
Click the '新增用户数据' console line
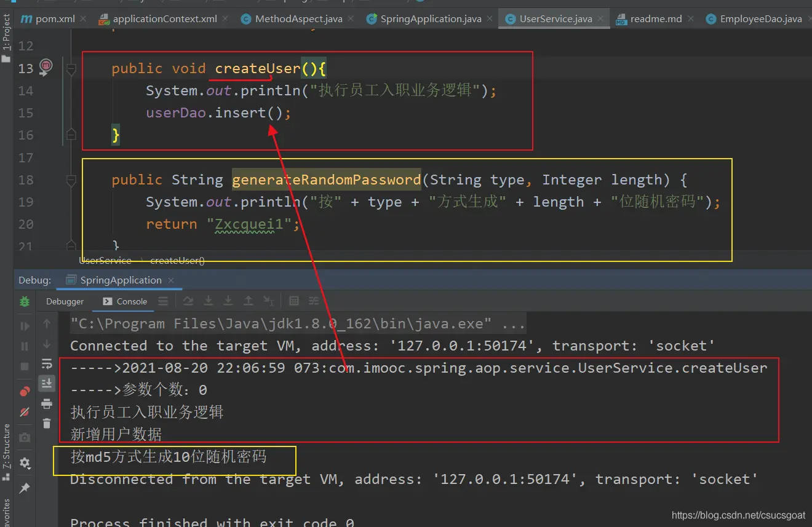point(116,435)
